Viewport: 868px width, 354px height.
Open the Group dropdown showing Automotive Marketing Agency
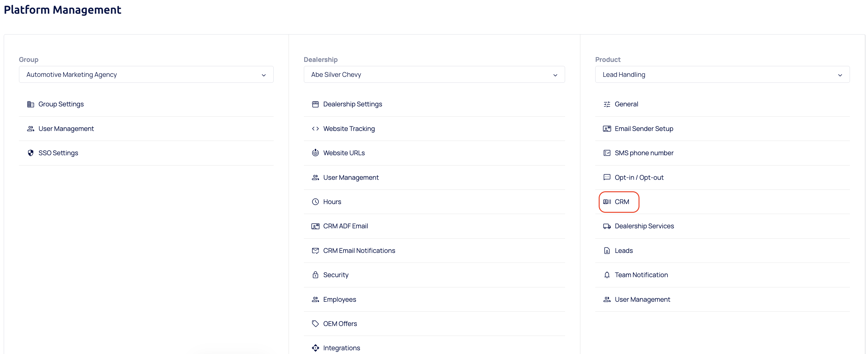coord(146,74)
